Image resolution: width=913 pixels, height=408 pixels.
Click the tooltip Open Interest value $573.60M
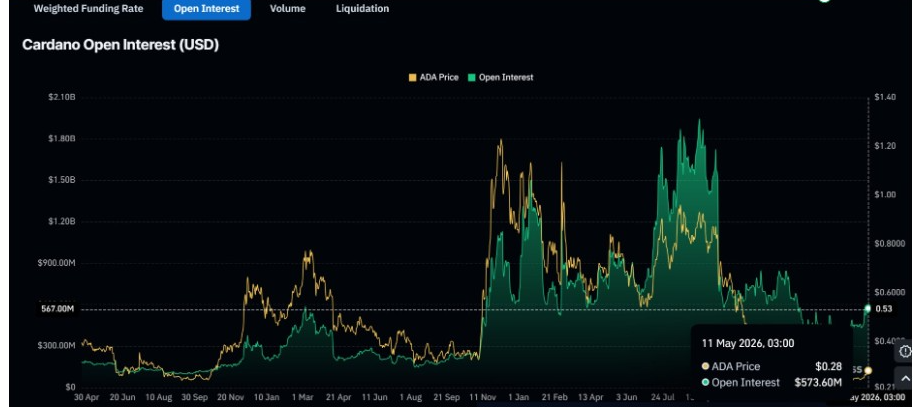point(818,382)
